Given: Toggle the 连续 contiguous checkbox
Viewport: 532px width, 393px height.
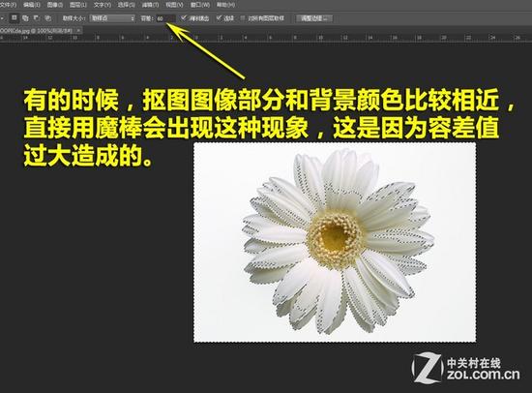Looking at the screenshot, I should 219,18.
